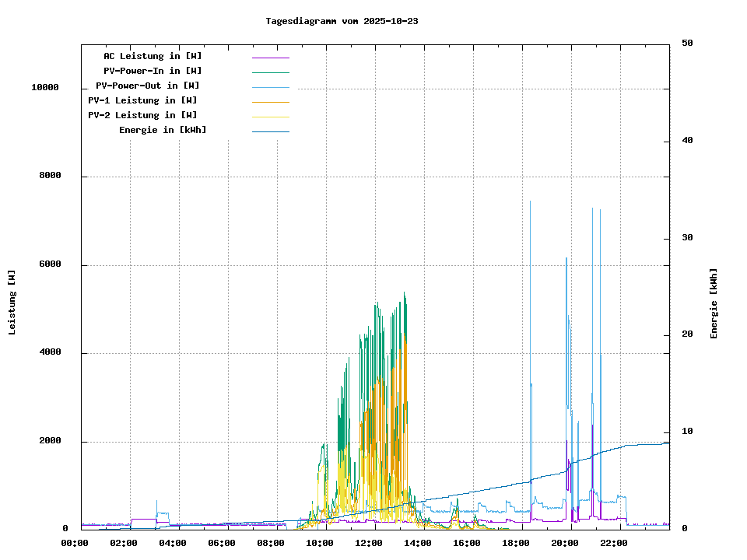
Task: Select the 22:00 time axis label
Action: [614, 543]
